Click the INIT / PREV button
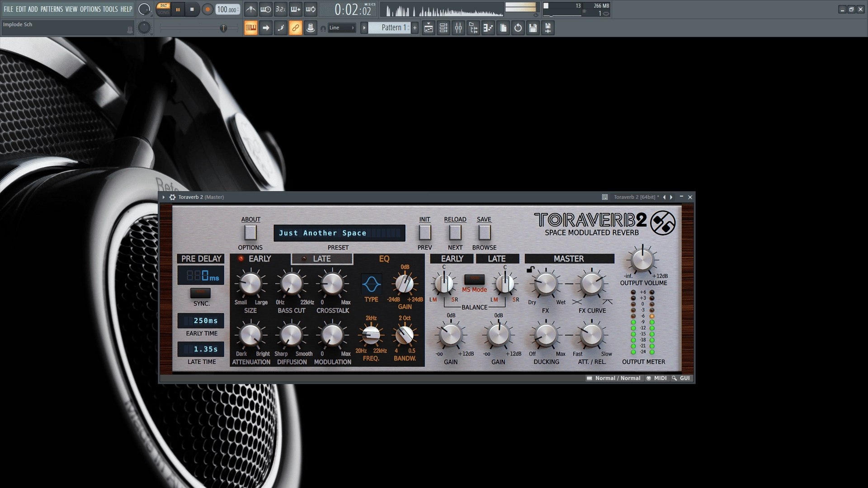The image size is (868, 488). [425, 233]
